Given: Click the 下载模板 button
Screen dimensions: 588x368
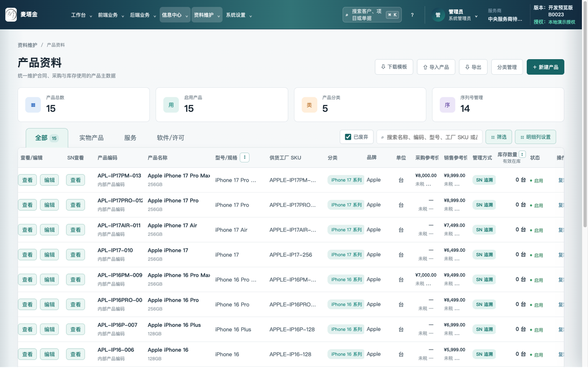Looking at the screenshot, I should click(x=394, y=67).
